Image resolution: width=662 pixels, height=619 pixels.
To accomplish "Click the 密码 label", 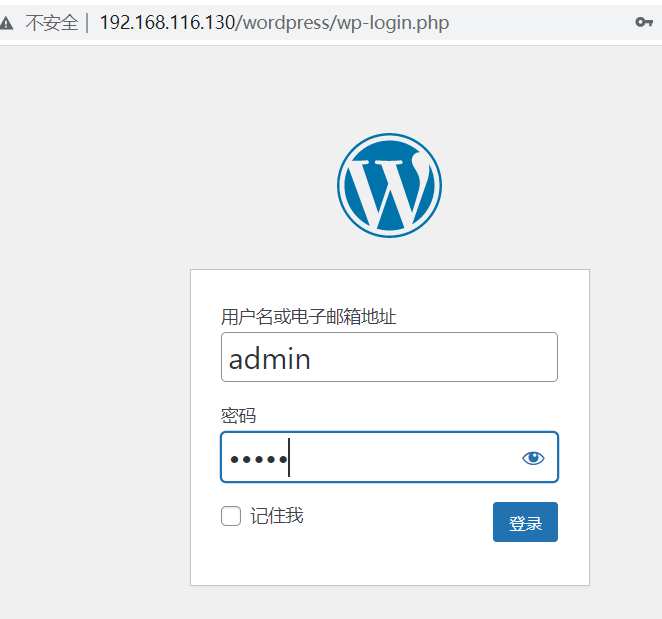I will tap(238, 415).
